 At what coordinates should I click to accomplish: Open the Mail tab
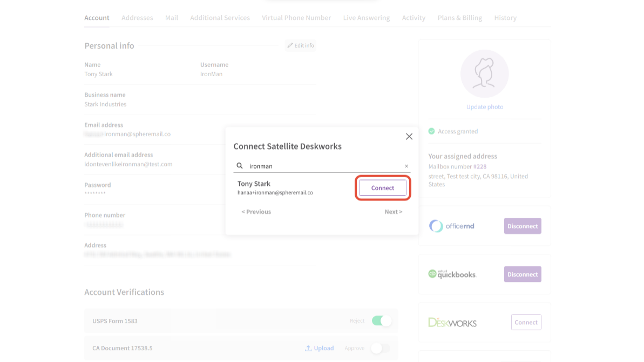(172, 18)
